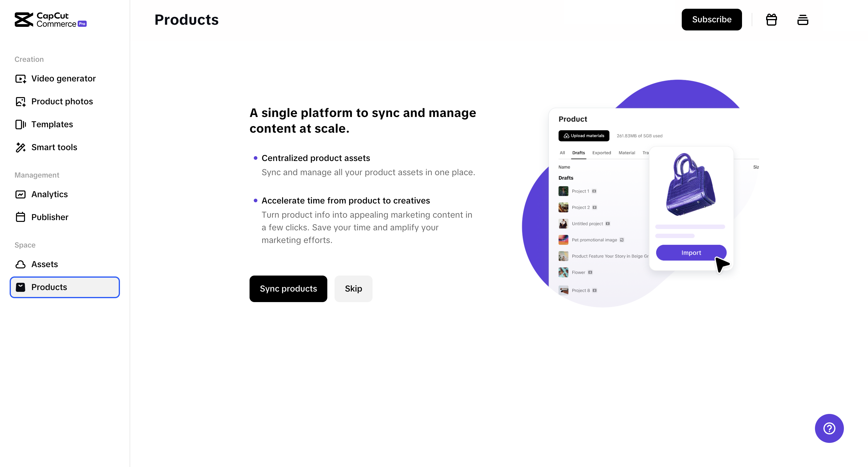Click the Product photos sidebar icon
868x467 pixels.
tap(20, 102)
